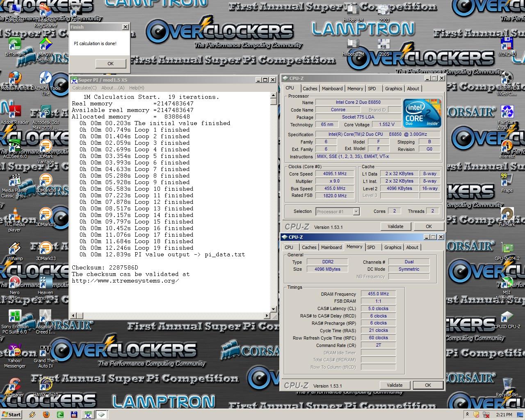Switch to CPU tab in lower CPU-Z window

[x=289, y=247]
